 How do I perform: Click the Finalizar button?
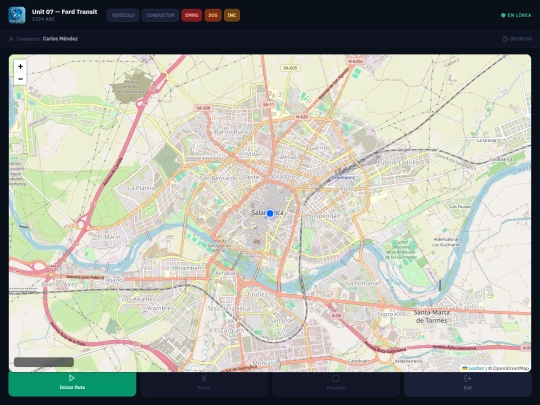coord(336,384)
